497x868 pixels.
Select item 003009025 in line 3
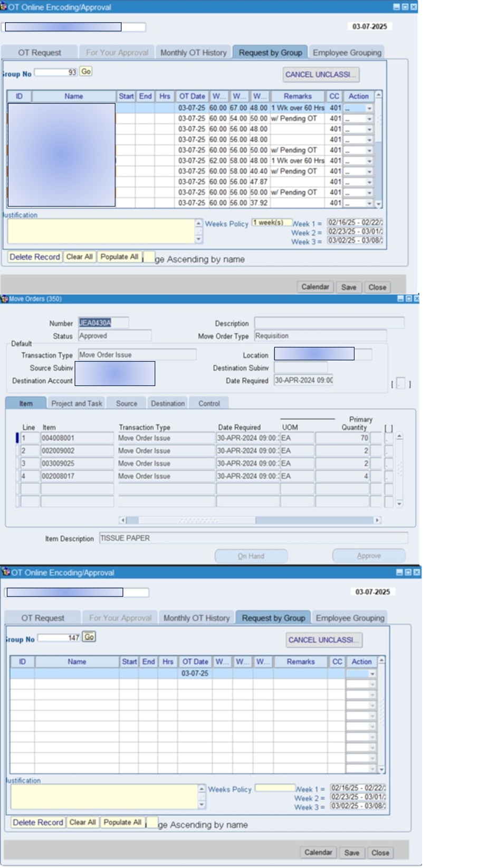[77, 464]
